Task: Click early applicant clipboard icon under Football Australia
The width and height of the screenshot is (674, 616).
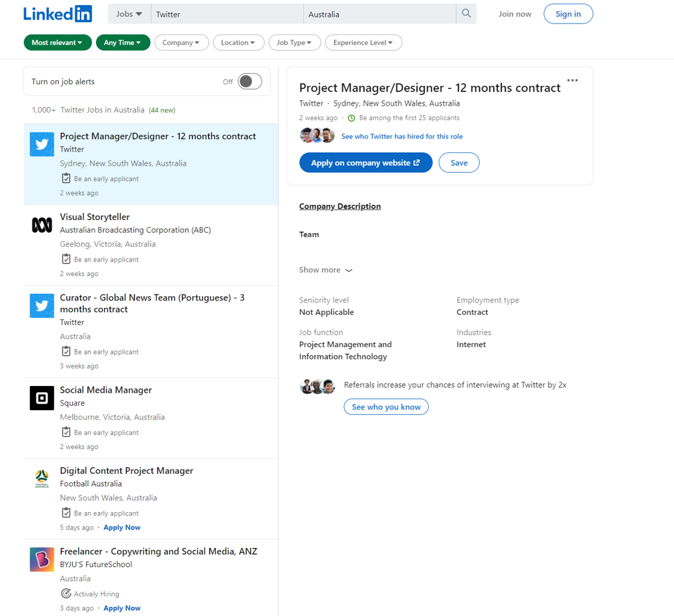Action: (66, 513)
